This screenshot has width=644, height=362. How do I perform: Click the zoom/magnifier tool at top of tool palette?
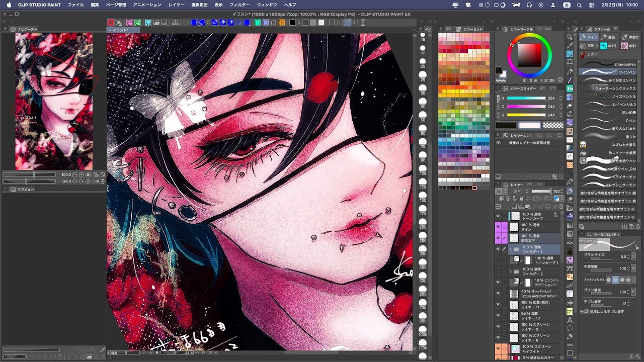click(570, 37)
